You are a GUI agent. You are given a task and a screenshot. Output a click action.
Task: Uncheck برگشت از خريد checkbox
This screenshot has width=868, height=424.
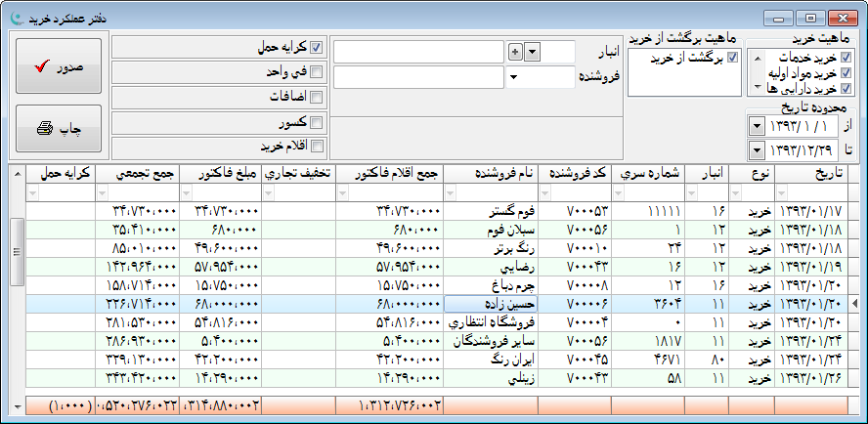pyautogui.click(x=732, y=58)
